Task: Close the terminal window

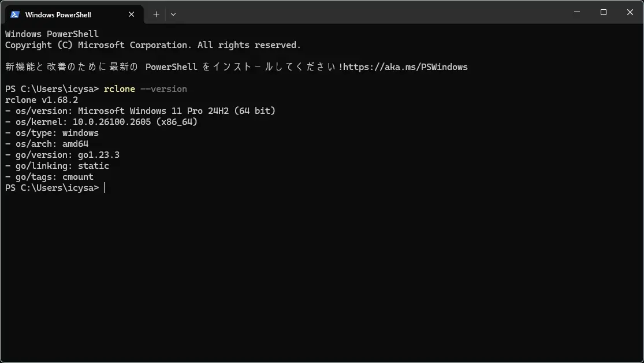Action: coord(630,12)
